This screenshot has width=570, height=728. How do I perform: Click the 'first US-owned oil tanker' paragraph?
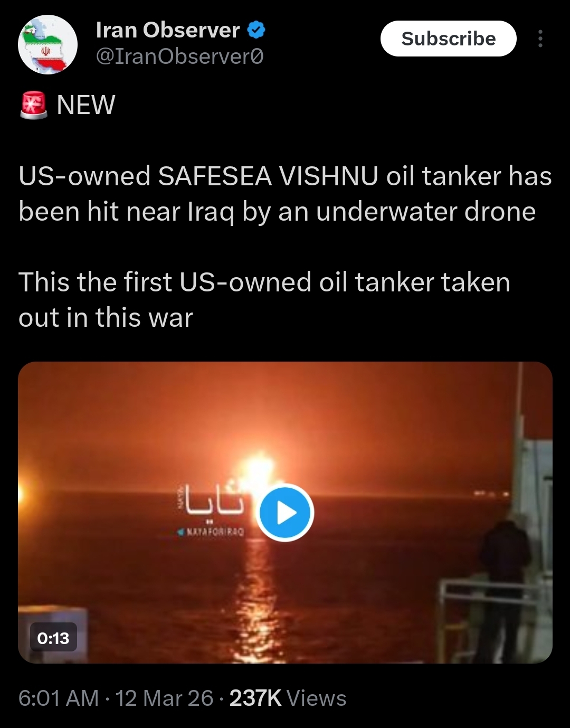pyautogui.click(x=264, y=299)
